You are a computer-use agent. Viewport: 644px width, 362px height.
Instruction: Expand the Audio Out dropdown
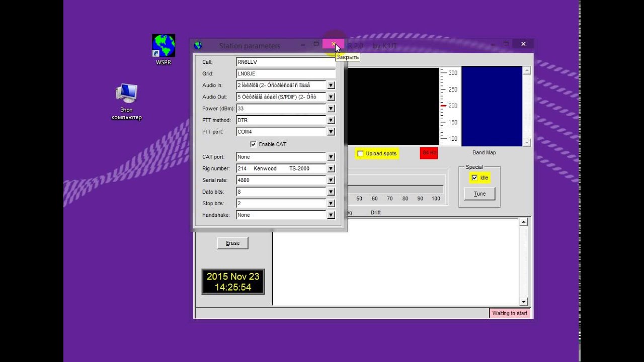(331, 97)
